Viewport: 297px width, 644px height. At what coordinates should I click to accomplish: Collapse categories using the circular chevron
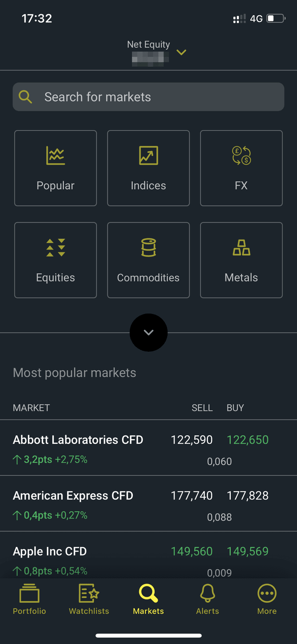coord(148,333)
